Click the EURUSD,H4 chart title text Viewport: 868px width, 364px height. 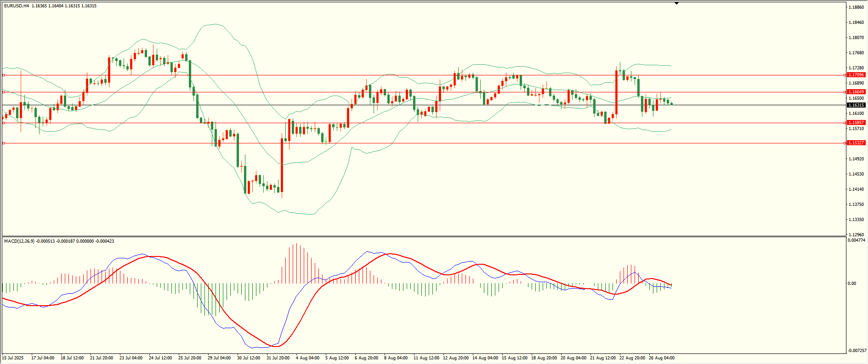coord(16,6)
